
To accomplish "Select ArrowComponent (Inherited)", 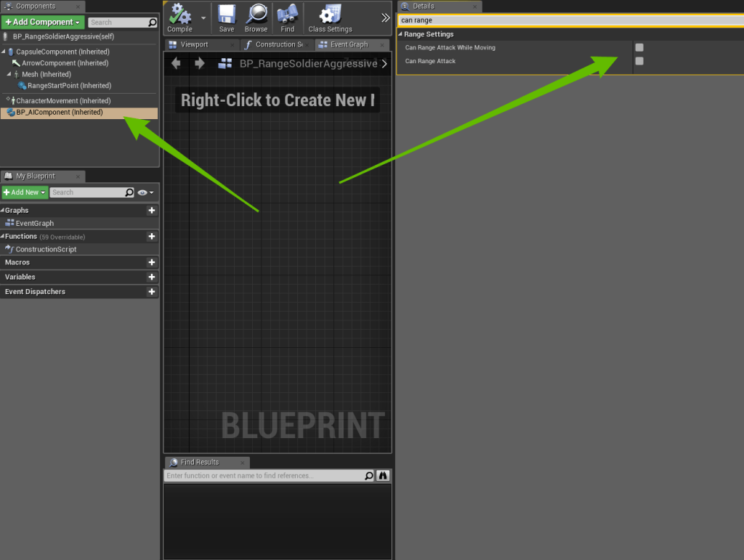I will (65, 63).
